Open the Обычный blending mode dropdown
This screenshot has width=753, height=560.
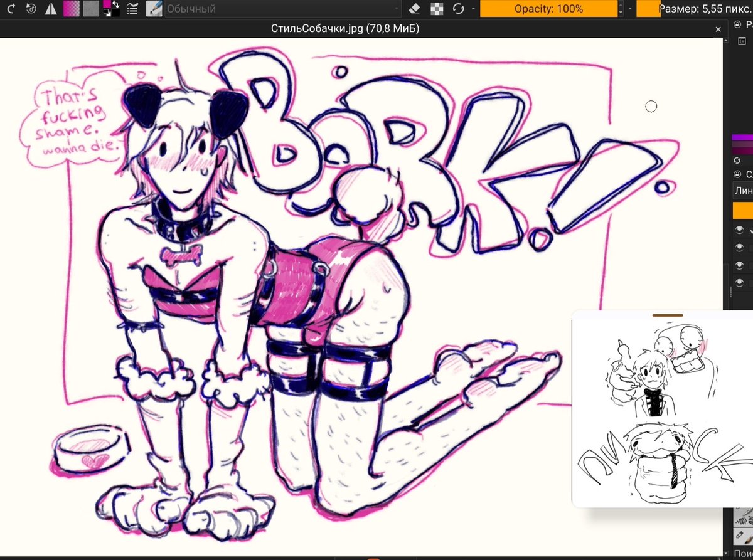click(282, 9)
